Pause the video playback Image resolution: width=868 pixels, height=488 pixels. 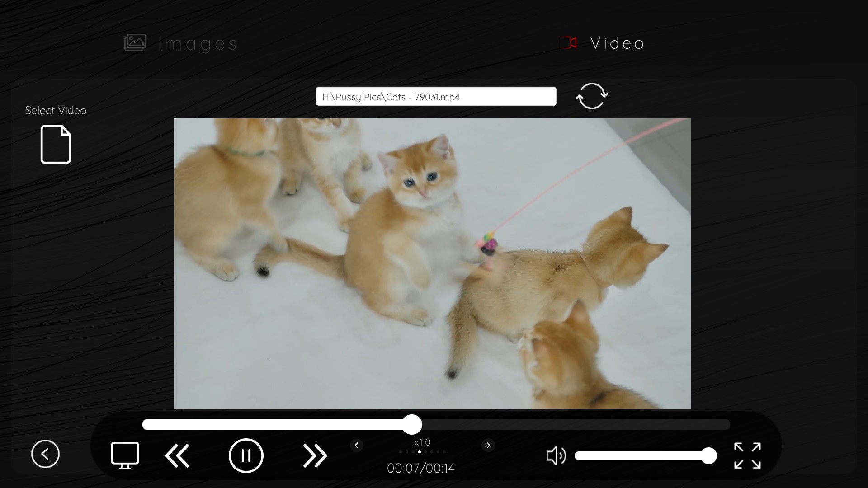point(246,455)
